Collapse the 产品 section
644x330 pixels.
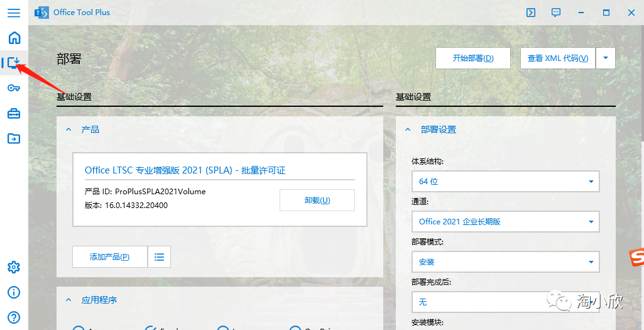68,130
